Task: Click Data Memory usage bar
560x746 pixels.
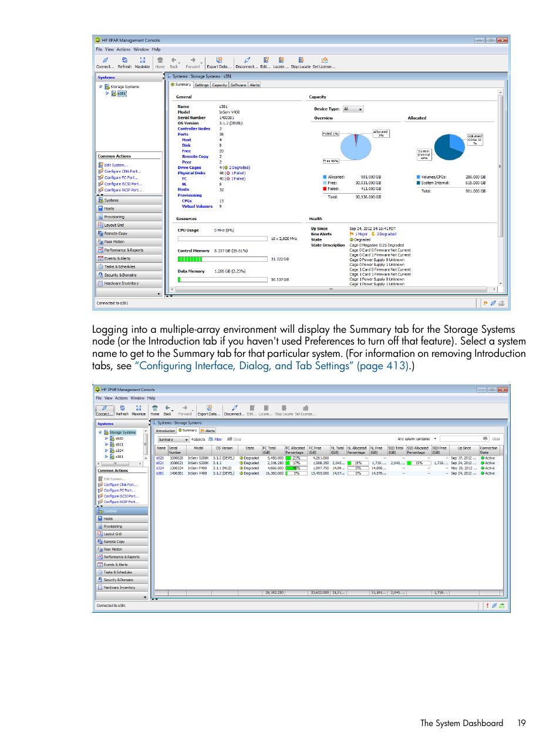Action: pyautogui.click(x=224, y=279)
